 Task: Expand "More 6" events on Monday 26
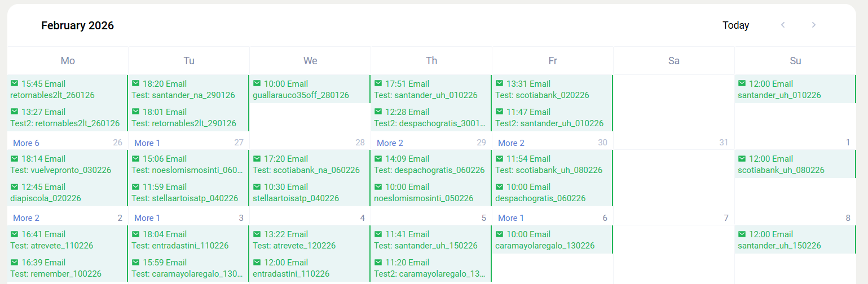point(26,143)
